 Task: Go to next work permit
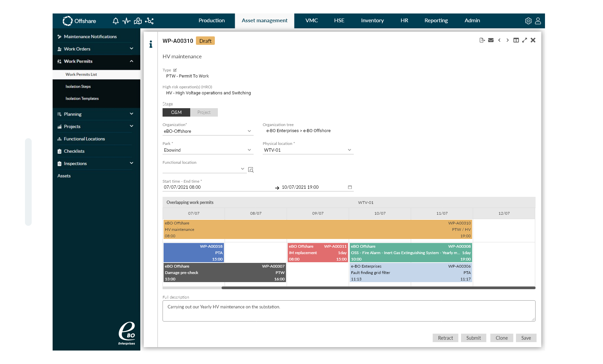(x=508, y=40)
